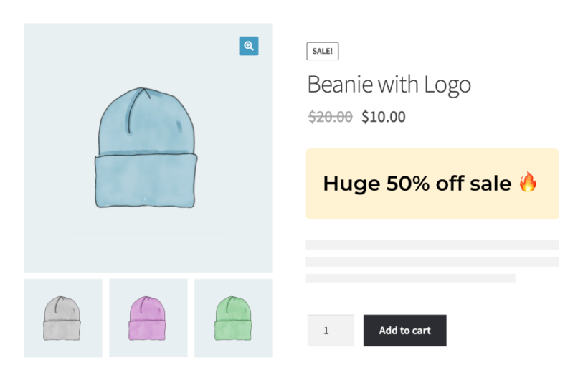Image resolution: width=588 pixels, height=388 pixels.
Task: Focus the quantity input field
Action: coord(330,331)
